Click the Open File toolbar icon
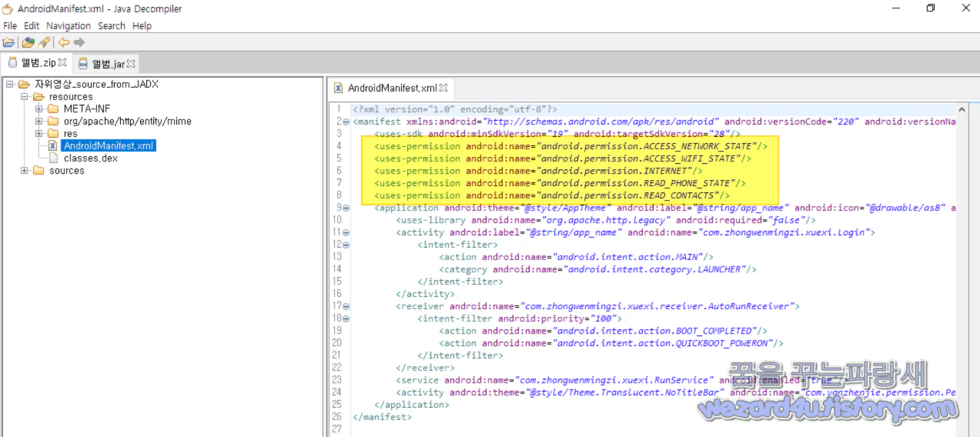980x437 pixels. point(8,43)
